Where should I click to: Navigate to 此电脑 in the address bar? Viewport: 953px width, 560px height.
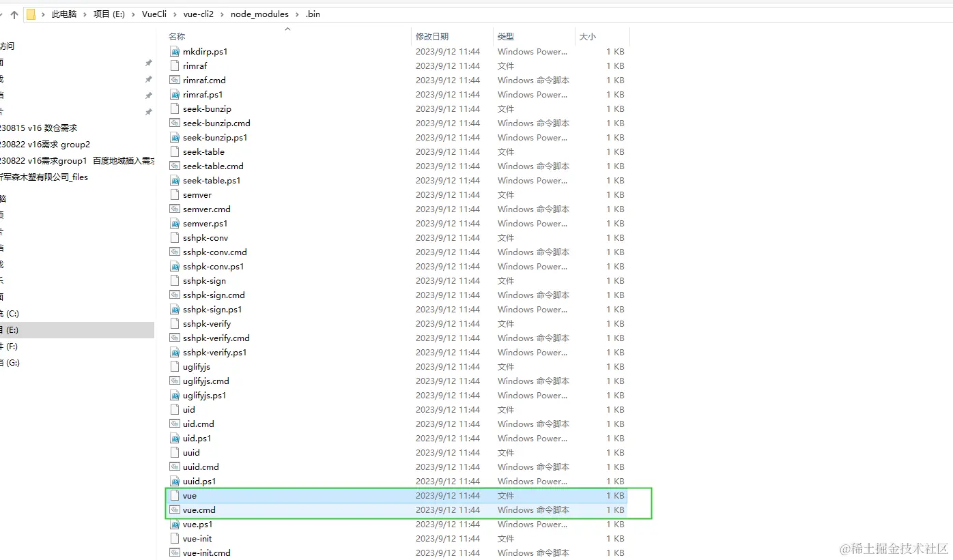point(64,14)
